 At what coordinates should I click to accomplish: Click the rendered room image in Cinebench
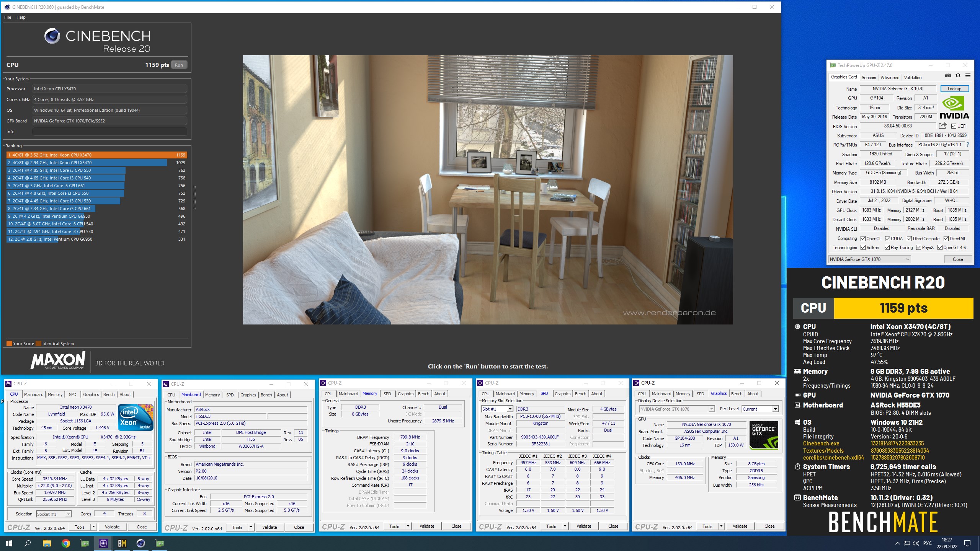[x=488, y=190]
